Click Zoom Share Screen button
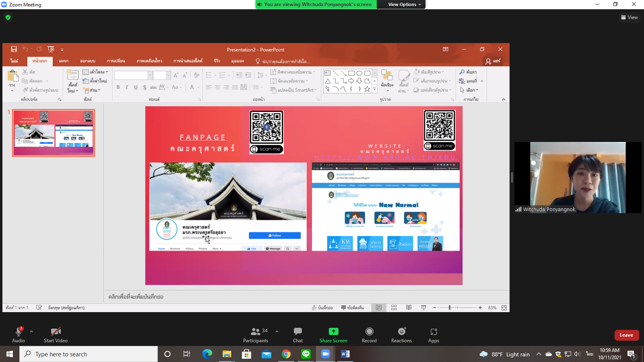The image size is (644, 362). (x=333, y=335)
